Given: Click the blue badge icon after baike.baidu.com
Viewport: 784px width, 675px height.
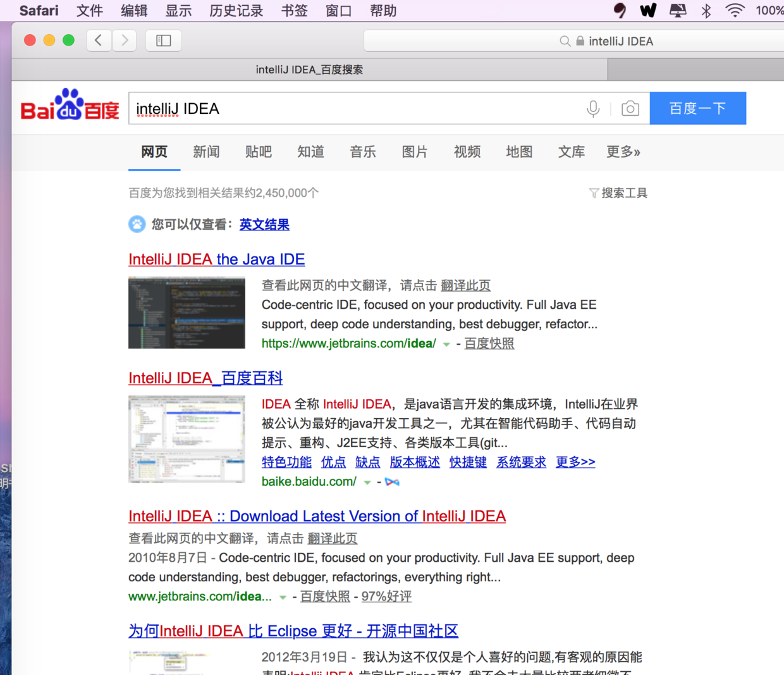Looking at the screenshot, I should [x=392, y=482].
